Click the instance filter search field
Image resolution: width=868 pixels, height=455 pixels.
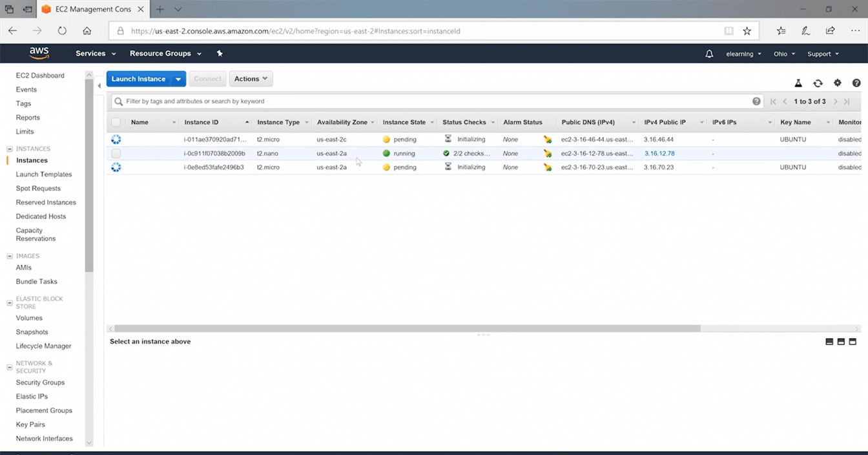433,101
